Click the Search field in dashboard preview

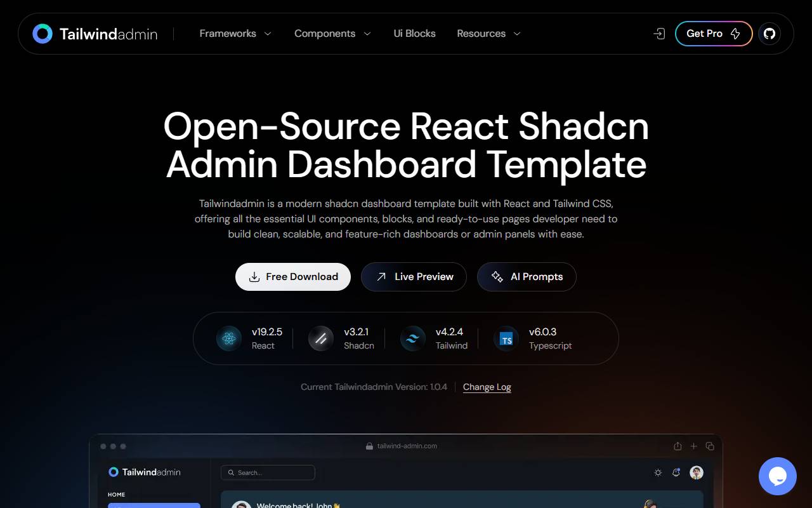click(268, 472)
